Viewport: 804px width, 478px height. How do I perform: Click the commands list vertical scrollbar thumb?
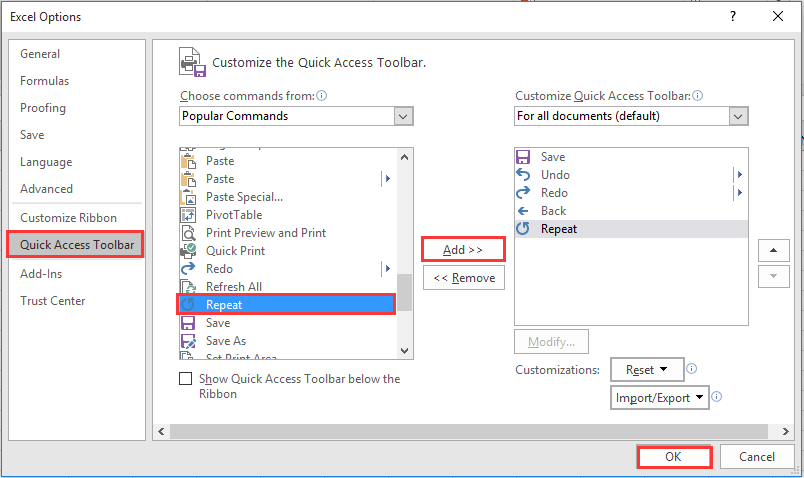[405, 292]
